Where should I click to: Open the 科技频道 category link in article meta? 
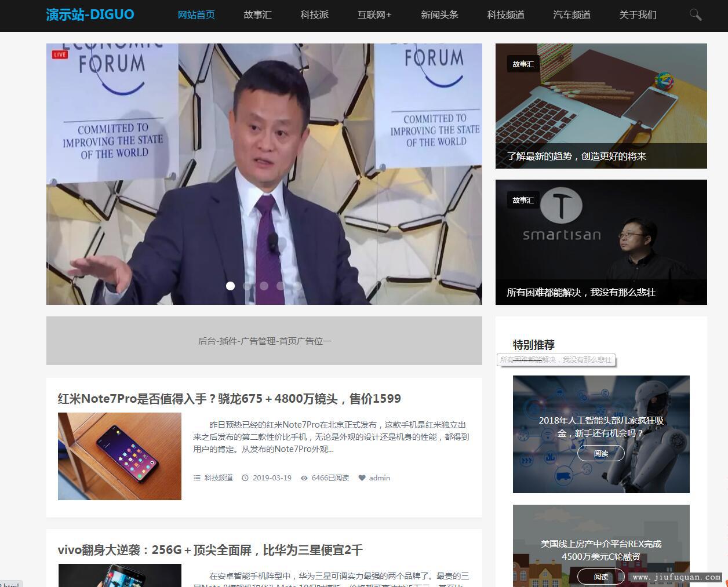219,478
